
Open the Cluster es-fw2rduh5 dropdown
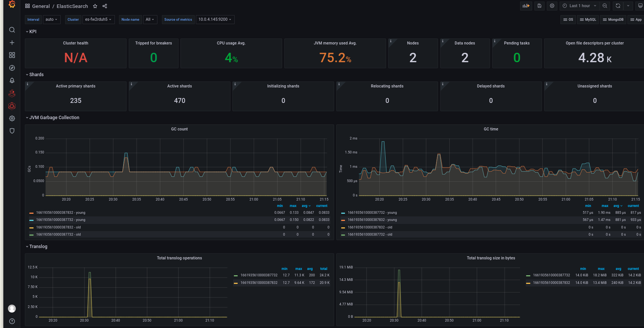[x=99, y=19]
